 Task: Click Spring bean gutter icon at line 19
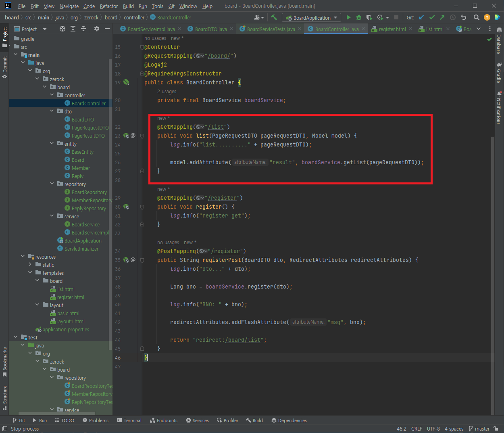pos(126,82)
